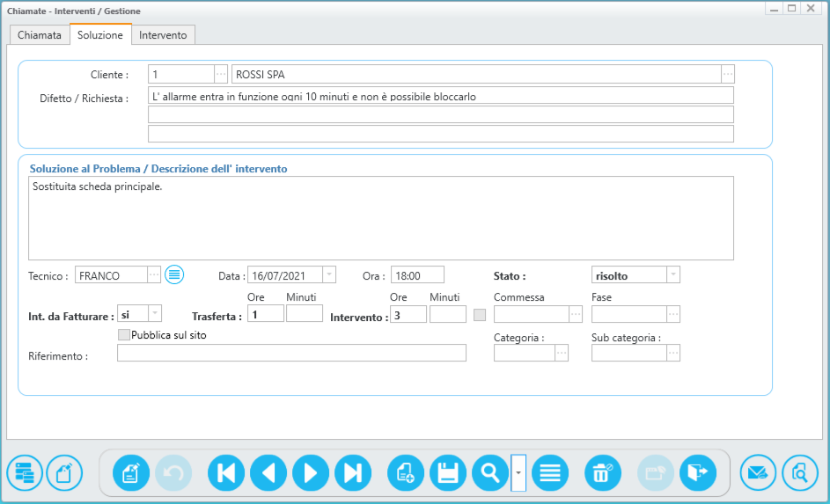Switch to the Intervento tab

[163, 35]
